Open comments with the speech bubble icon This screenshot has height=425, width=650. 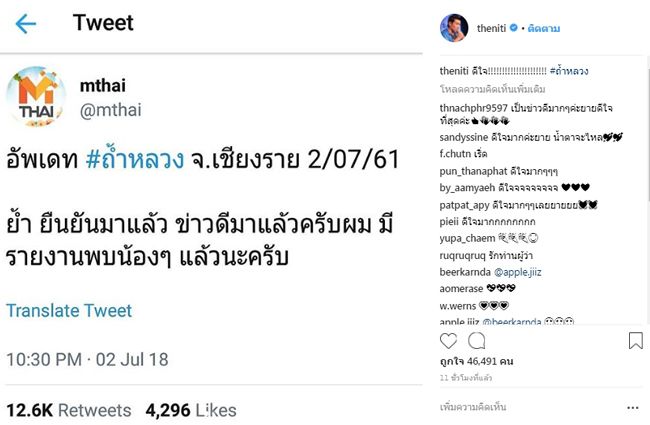(477, 342)
